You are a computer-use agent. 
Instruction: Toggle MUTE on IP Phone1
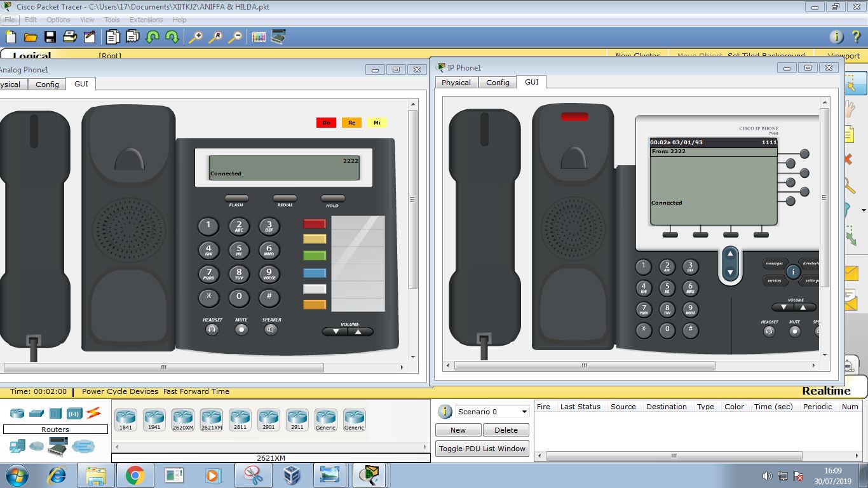(x=795, y=331)
